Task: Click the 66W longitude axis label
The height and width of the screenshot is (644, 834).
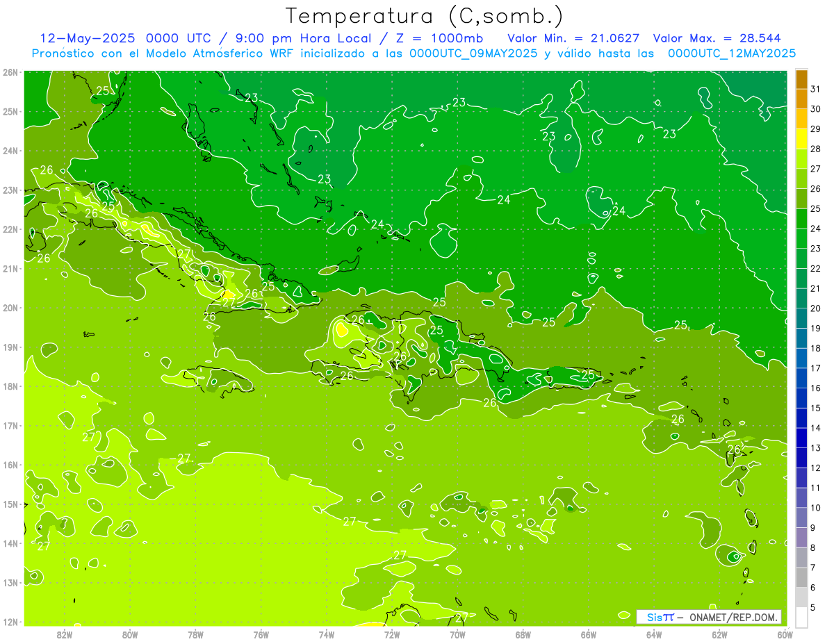Action: [588, 634]
